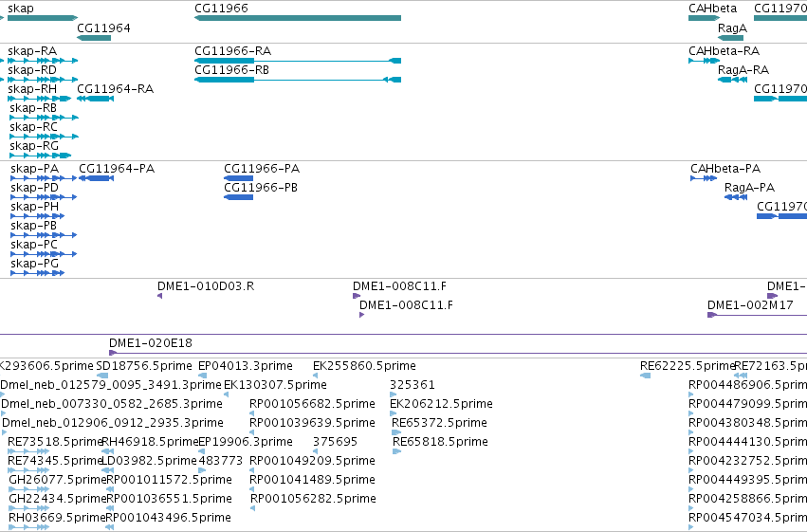Viewport: 807px width, 532px height.
Task: Select Dmel_neb_012579_0095_3491.3prime label
Action: (x=111, y=385)
